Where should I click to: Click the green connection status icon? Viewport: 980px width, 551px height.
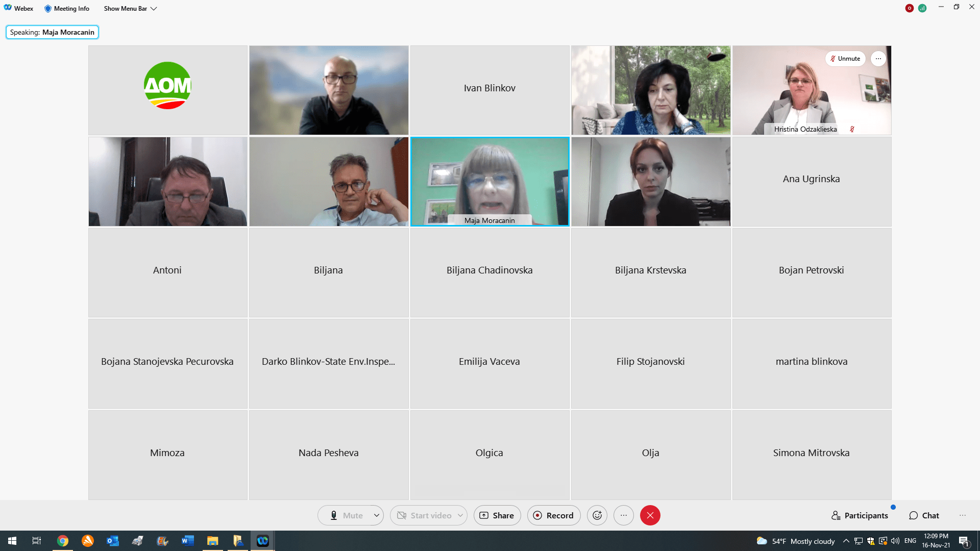point(922,8)
